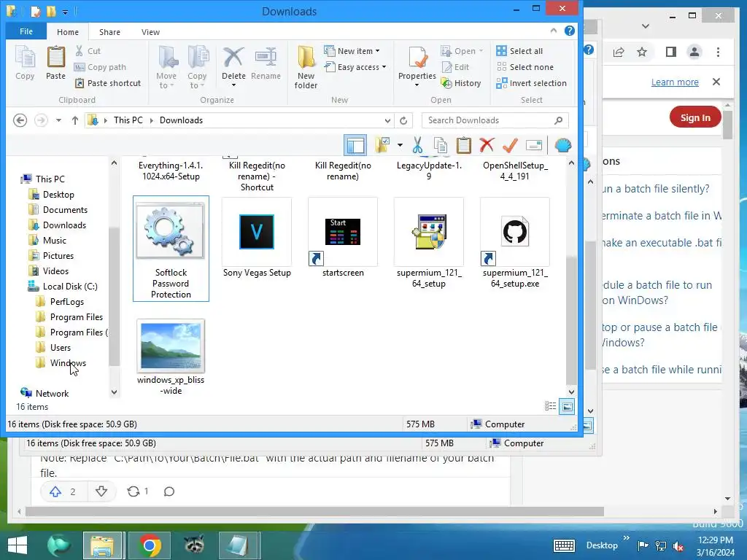Click the Search Downloads field
747x560 pixels.
click(495, 120)
